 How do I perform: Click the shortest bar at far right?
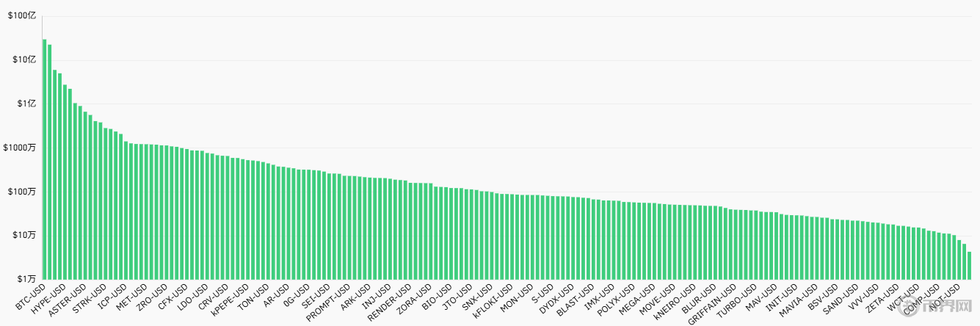[969, 265]
